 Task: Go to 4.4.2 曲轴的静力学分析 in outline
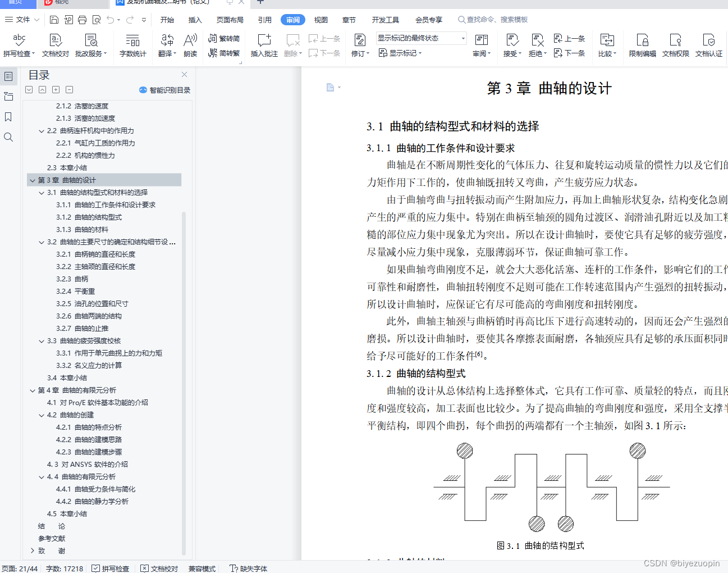point(92,502)
